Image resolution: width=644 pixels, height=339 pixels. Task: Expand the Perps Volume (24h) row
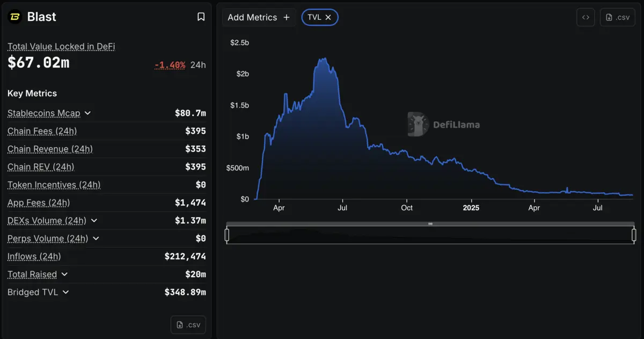coord(96,239)
